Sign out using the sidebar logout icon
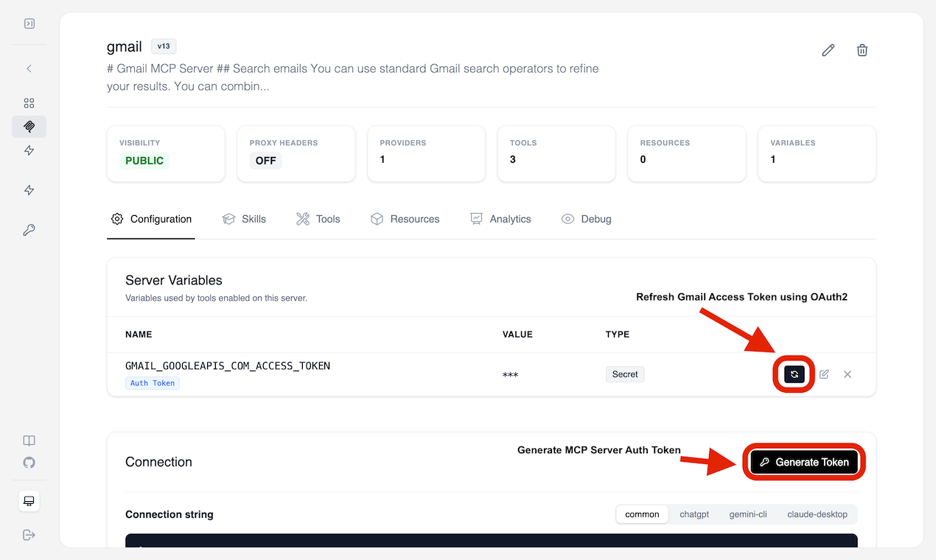The height and width of the screenshot is (560, 936). (29, 535)
